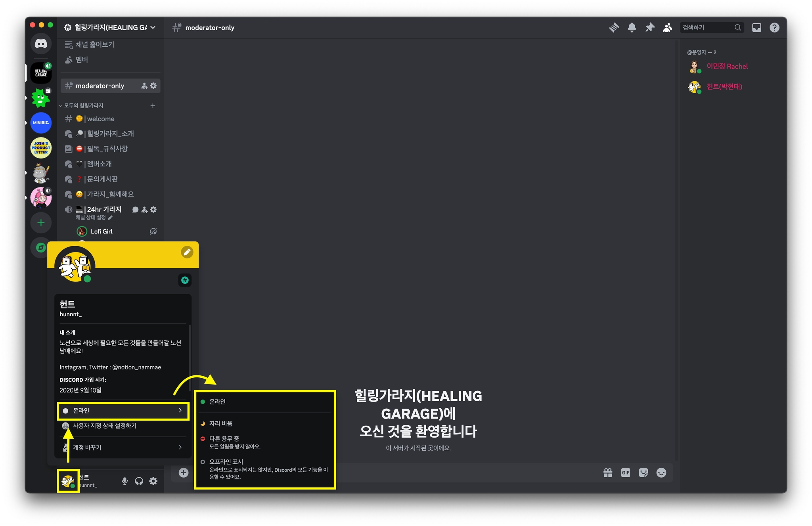Mute the microphone in user panel
The height and width of the screenshot is (526, 812).
point(124,481)
